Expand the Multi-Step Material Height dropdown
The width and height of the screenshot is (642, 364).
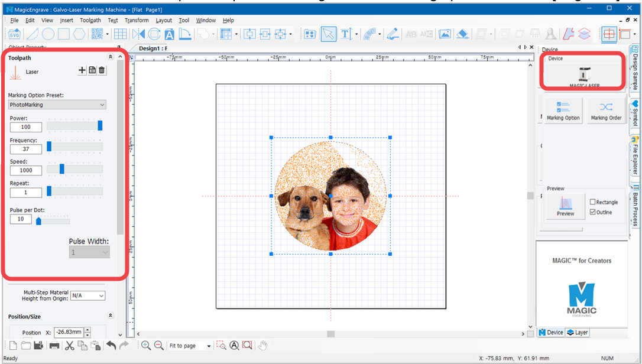point(88,295)
